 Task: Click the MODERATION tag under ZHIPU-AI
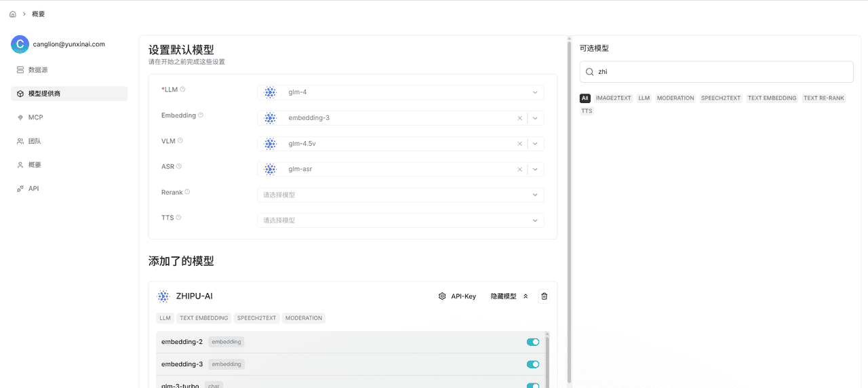pos(304,318)
